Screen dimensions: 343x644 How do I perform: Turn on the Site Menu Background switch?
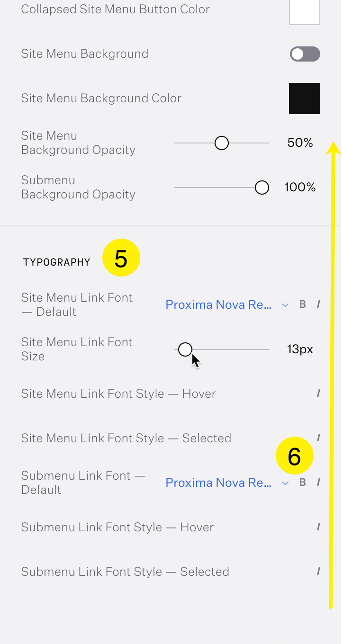tap(305, 54)
